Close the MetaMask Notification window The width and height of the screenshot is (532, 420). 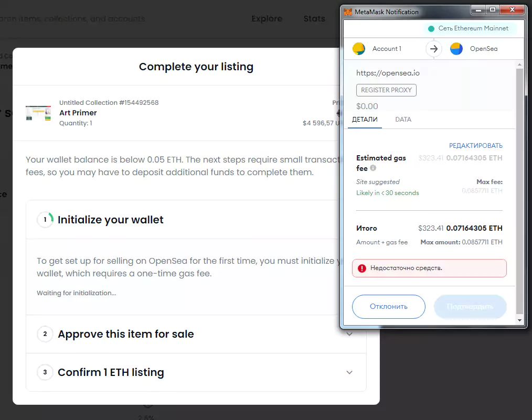(512, 10)
